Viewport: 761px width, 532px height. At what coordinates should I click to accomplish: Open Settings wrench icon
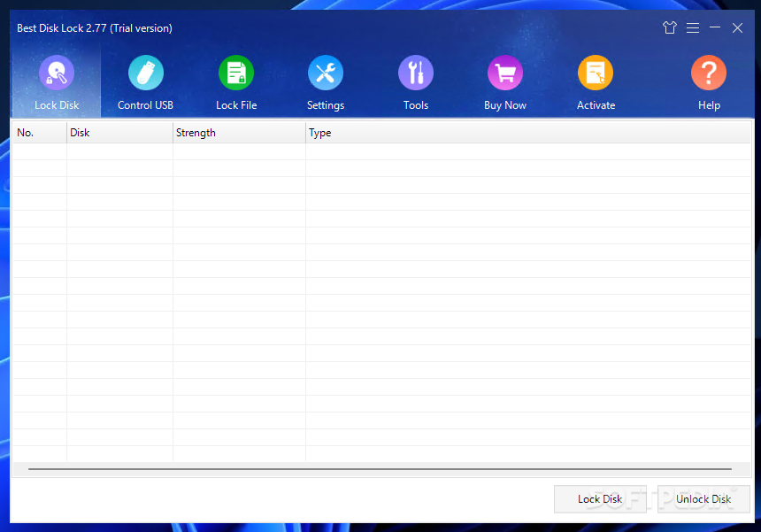(325, 73)
